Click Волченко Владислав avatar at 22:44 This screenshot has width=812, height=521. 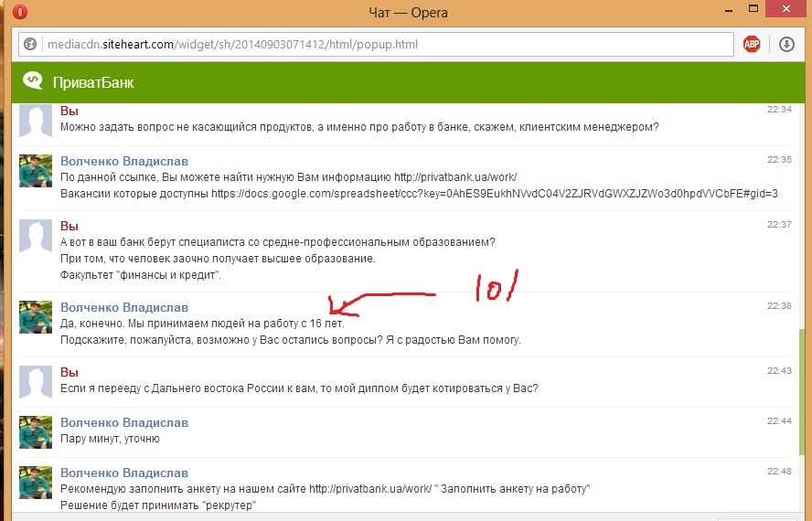[36, 432]
